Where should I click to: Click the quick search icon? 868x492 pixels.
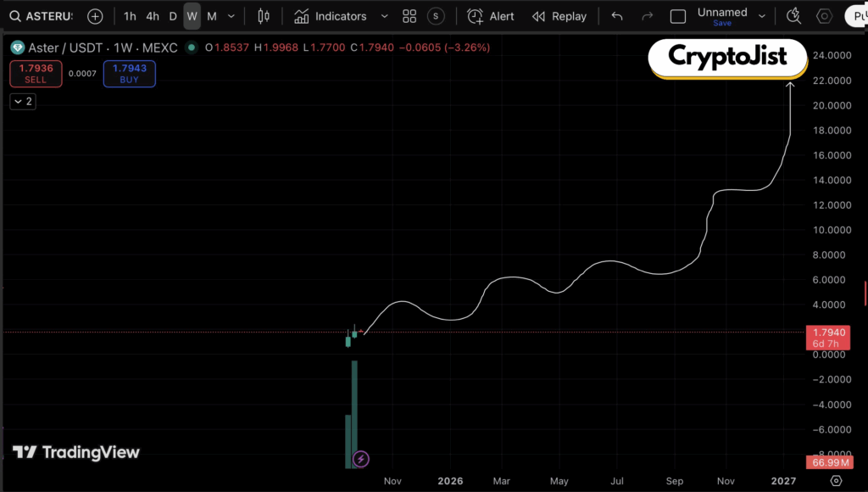[x=794, y=16]
